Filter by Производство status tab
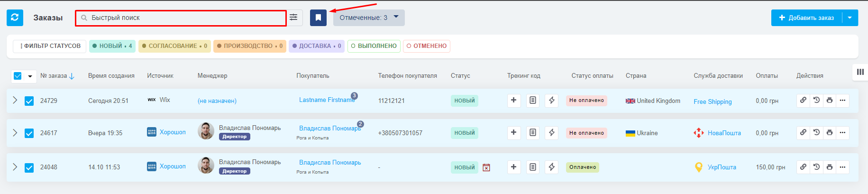 (250, 46)
